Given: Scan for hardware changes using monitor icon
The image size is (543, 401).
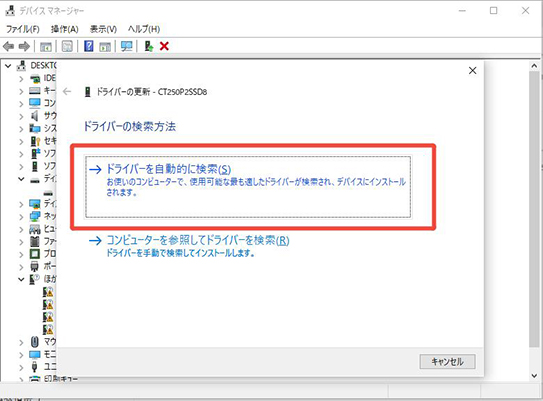Looking at the screenshot, I should (127, 46).
